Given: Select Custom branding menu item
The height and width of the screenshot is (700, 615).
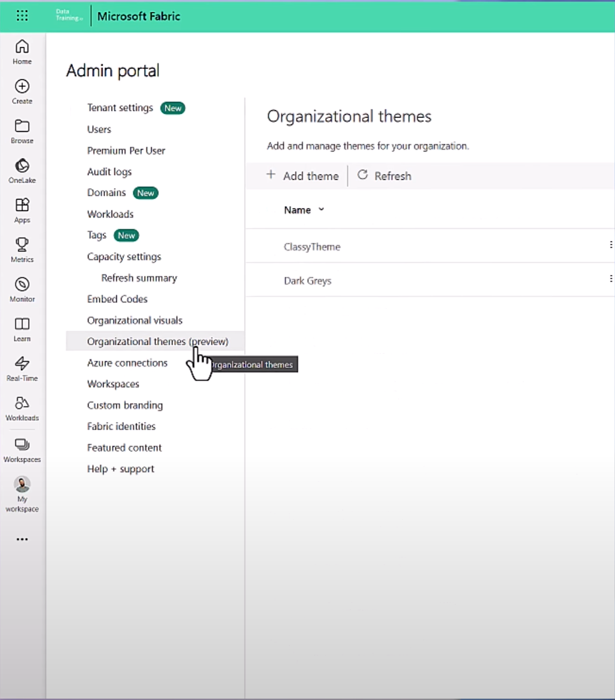Looking at the screenshot, I should pos(125,405).
